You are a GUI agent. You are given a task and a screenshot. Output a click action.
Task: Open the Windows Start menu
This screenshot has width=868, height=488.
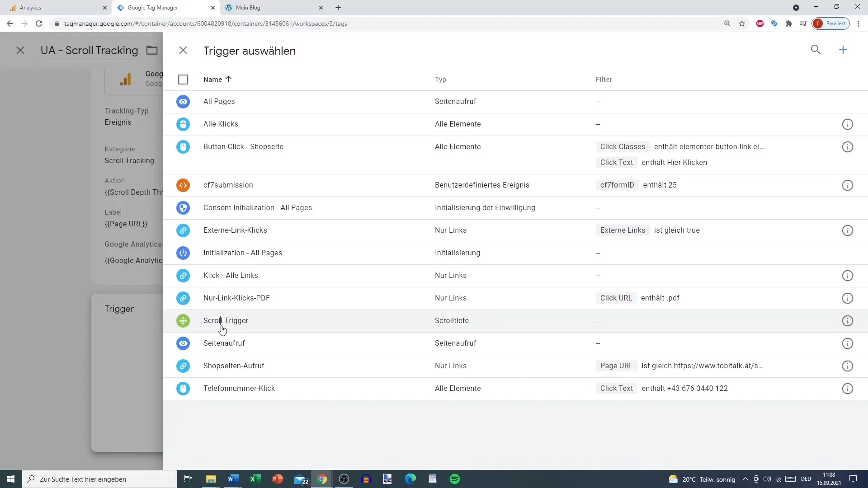[x=11, y=479]
